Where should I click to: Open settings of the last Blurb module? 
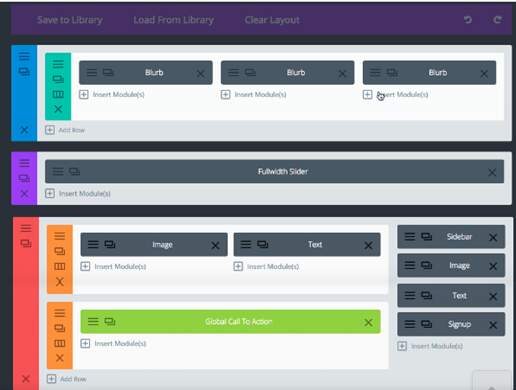[x=375, y=72]
